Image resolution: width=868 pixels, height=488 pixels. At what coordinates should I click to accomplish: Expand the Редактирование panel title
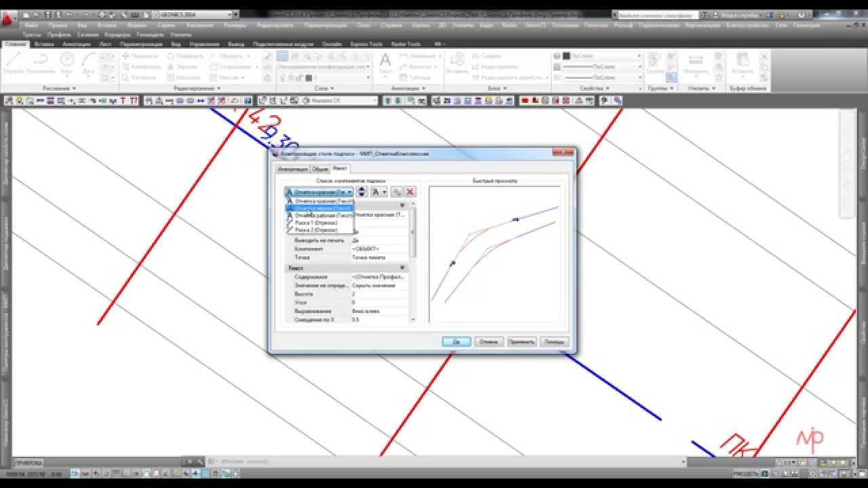pos(197,88)
